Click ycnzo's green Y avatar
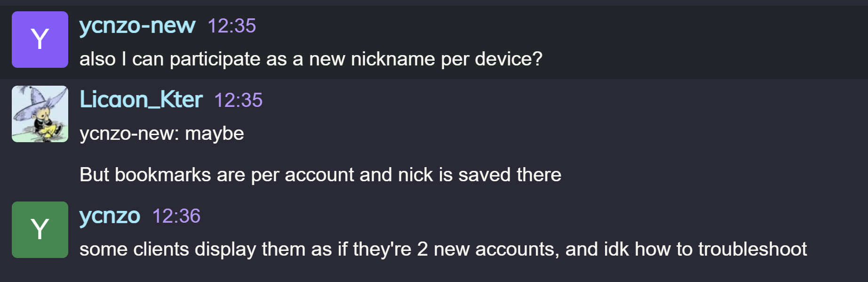This screenshot has width=868, height=282. pyautogui.click(x=40, y=230)
